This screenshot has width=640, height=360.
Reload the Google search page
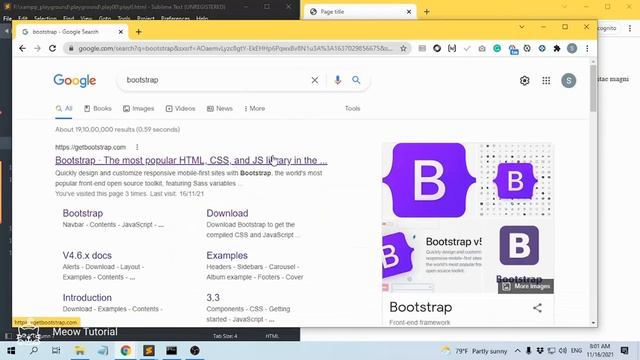(x=52, y=48)
